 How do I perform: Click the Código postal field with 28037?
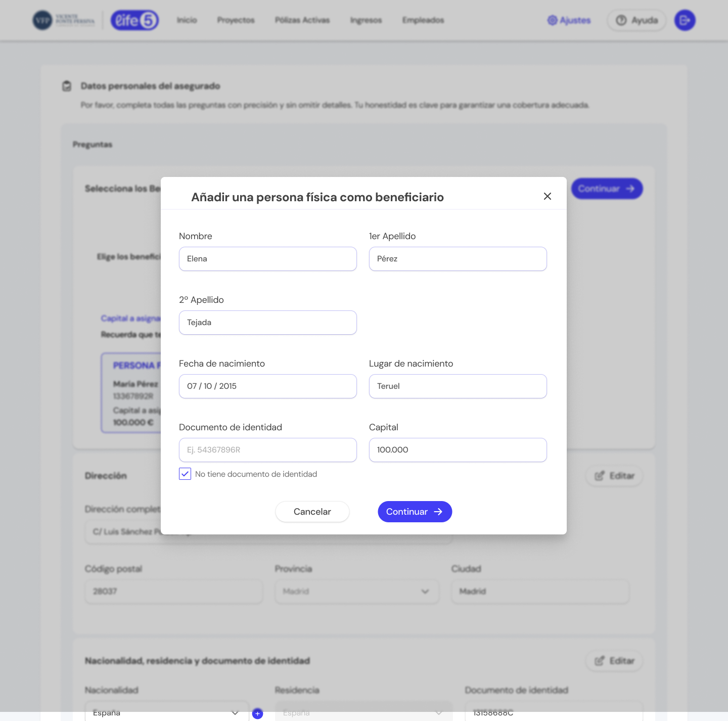coord(174,591)
